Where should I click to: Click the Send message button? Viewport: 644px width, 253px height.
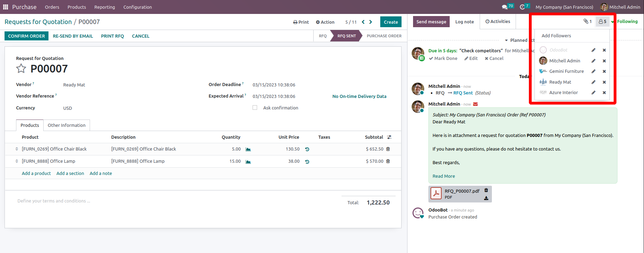[431, 22]
